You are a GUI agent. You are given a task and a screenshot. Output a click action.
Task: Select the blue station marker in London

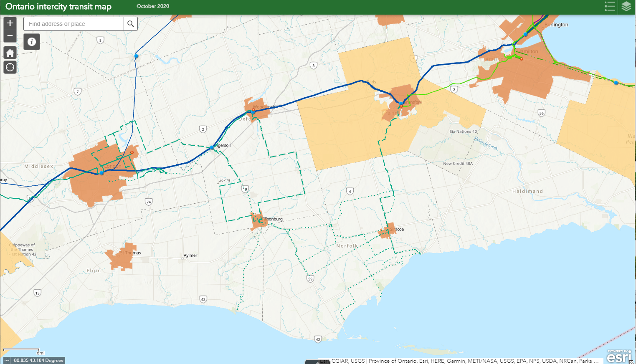[x=101, y=173]
